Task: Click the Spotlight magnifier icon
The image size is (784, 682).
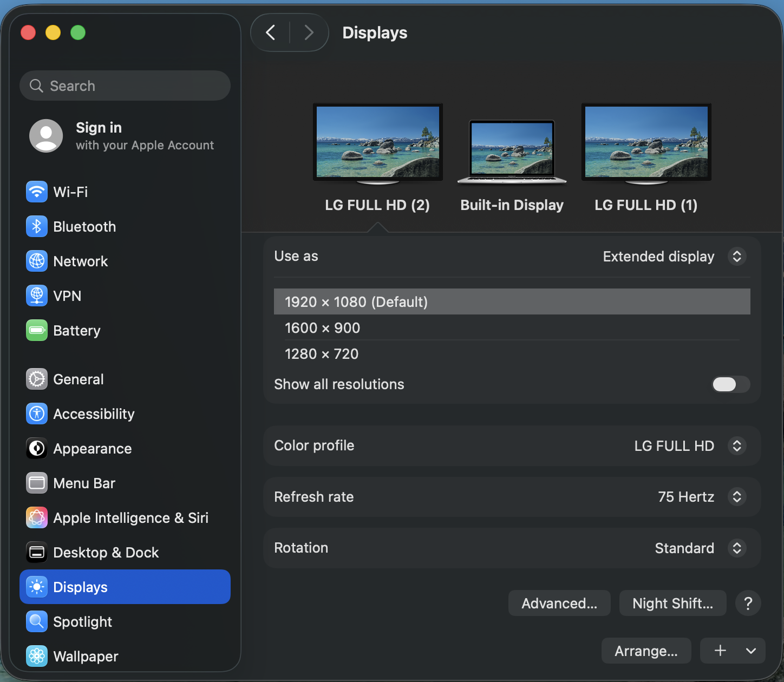Action: click(37, 622)
